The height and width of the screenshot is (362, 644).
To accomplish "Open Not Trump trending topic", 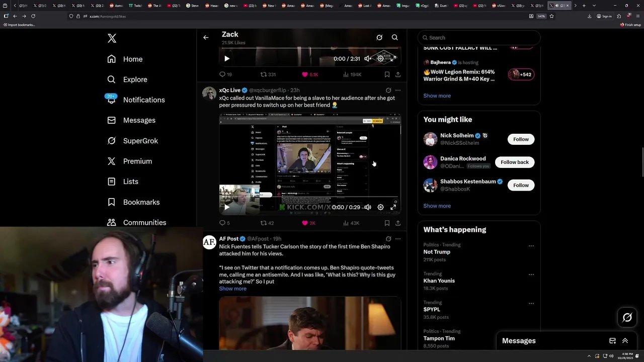I will pos(437,252).
